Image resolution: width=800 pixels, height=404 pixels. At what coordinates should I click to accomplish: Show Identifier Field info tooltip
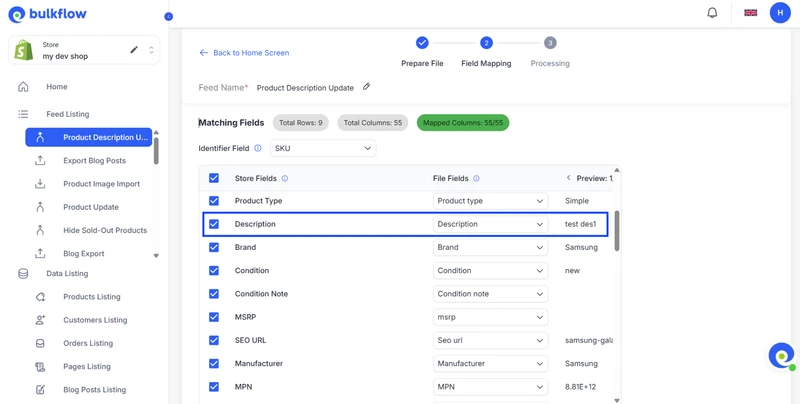(x=258, y=148)
